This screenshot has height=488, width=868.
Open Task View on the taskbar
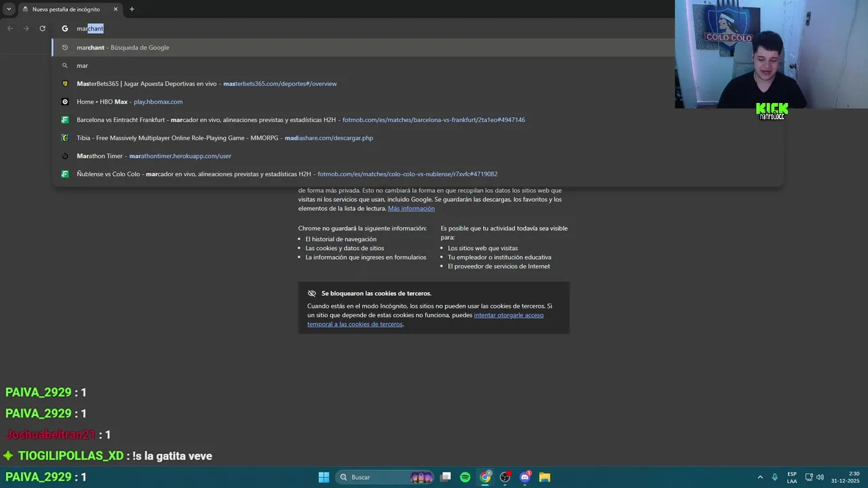point(446,477)
